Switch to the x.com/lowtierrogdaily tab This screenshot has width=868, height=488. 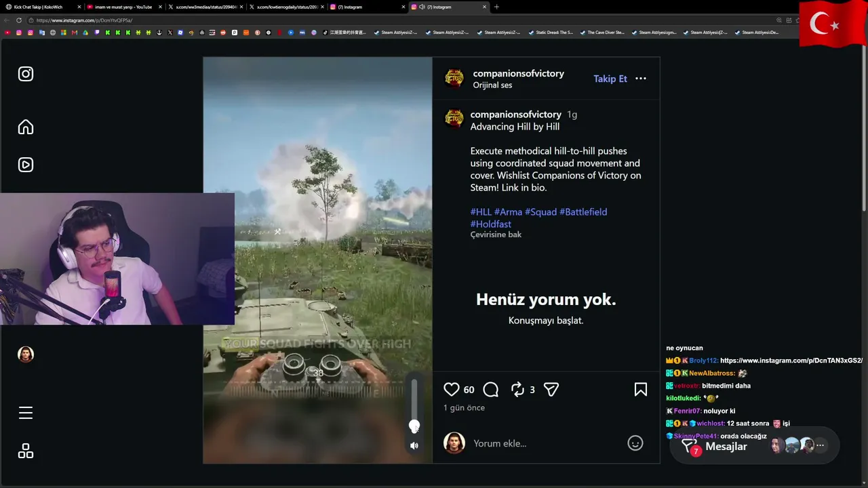coord(287,7)
